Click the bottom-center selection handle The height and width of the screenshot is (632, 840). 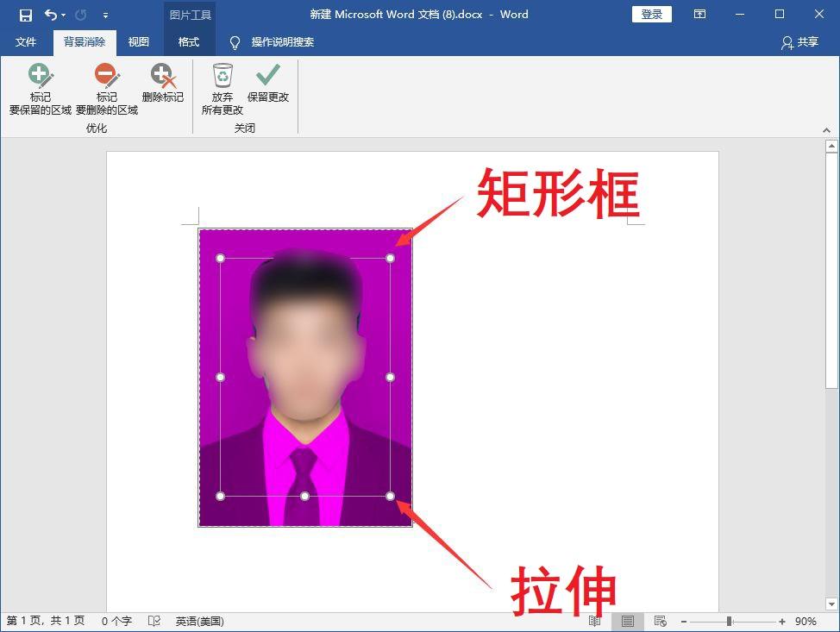(x=304, y=496)
